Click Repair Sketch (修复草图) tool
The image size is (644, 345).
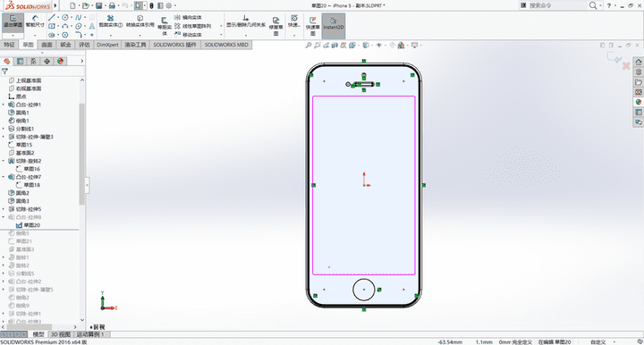275,26
